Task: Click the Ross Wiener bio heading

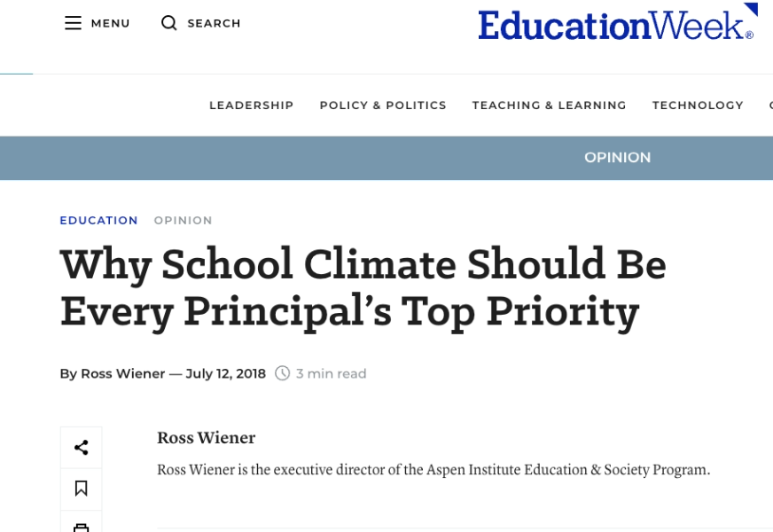Action: [x=206, y=438]
